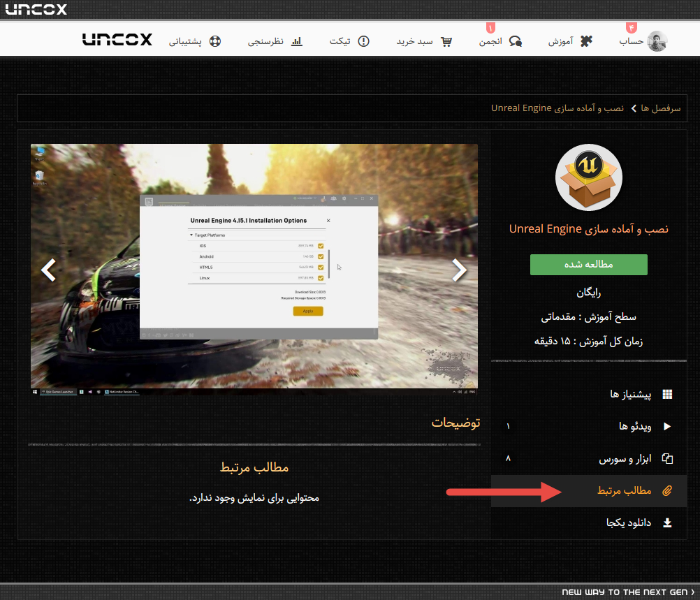Click the UNCOX logo in top strip
This screenshot has width=700, height=600.
(36, 9)
